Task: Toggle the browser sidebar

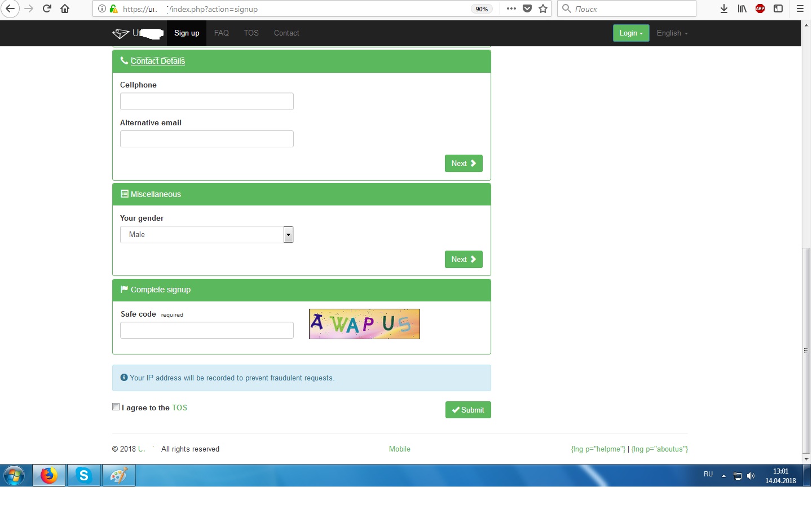Action: pos(778,8)
